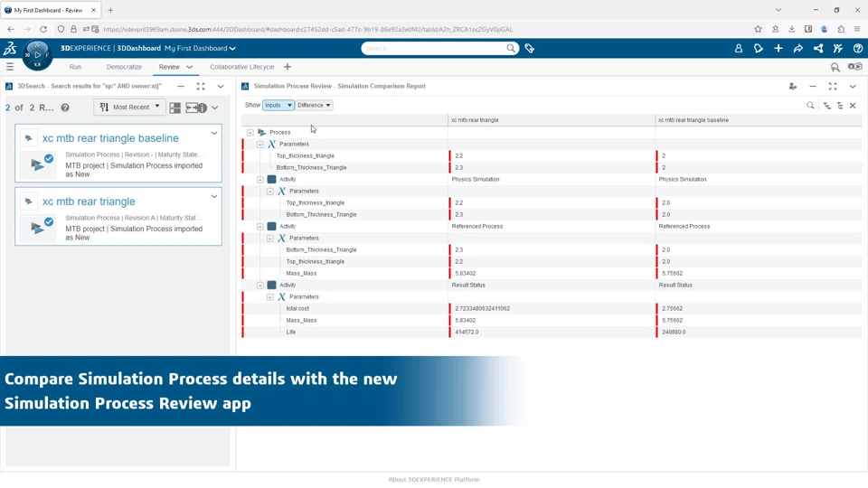The width and height of the screenshot is (868, 488).
Task: Click the 3DS logo in the top bar
Action: pos(10,48)
